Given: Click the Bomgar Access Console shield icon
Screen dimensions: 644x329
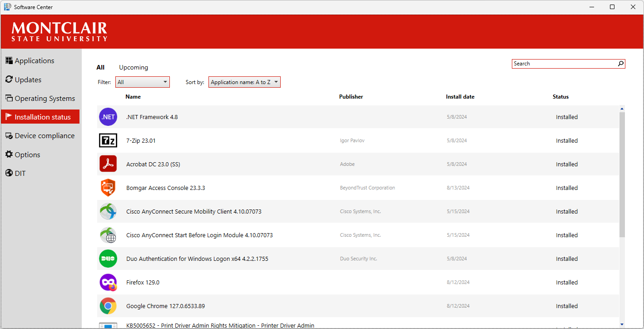Looking at the screenshot, I should [108, 188].
